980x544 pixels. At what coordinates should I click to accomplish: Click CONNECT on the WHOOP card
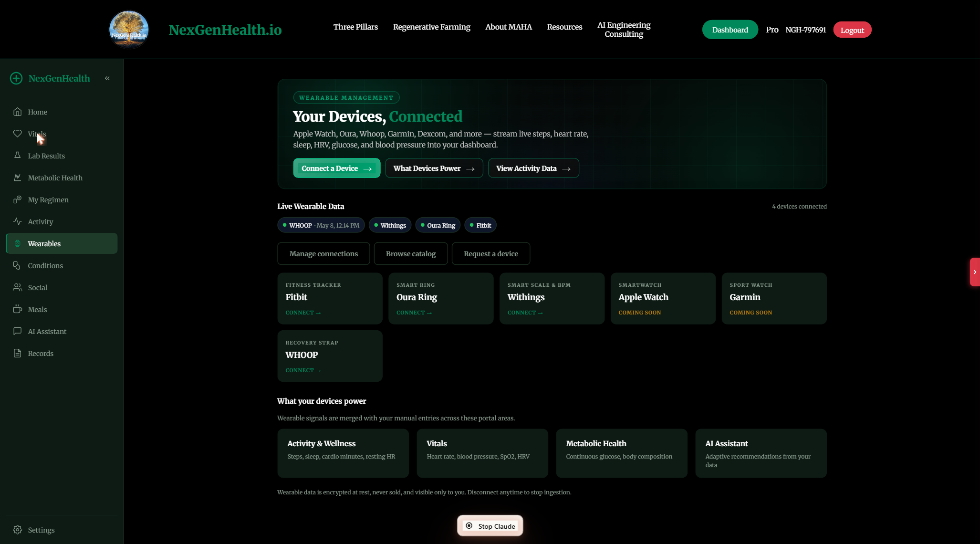303,370
